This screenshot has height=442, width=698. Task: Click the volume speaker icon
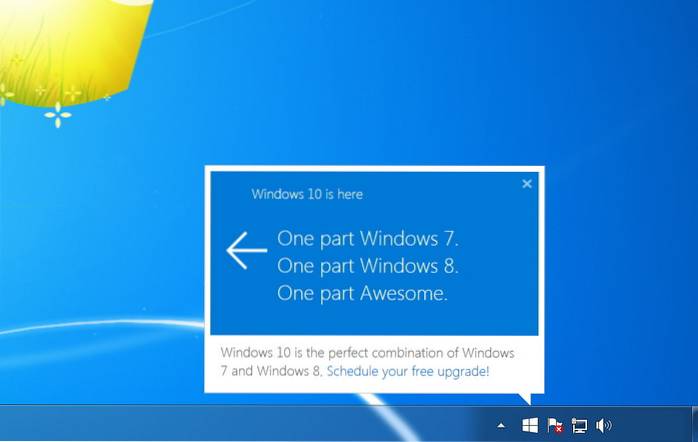pos(603,425)
